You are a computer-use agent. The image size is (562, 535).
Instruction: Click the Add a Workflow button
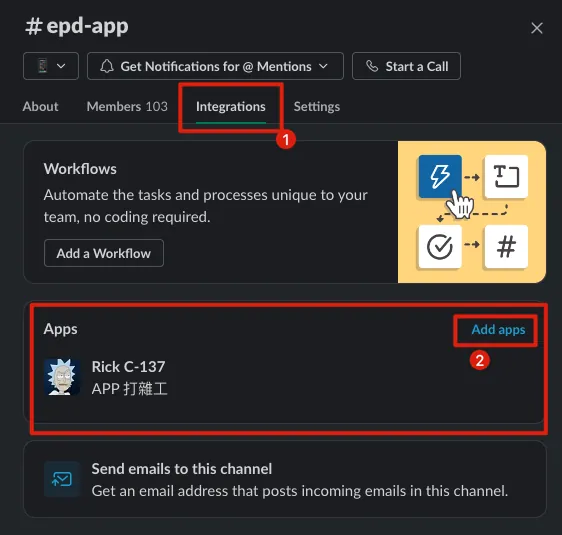click(x=104, y=253)
